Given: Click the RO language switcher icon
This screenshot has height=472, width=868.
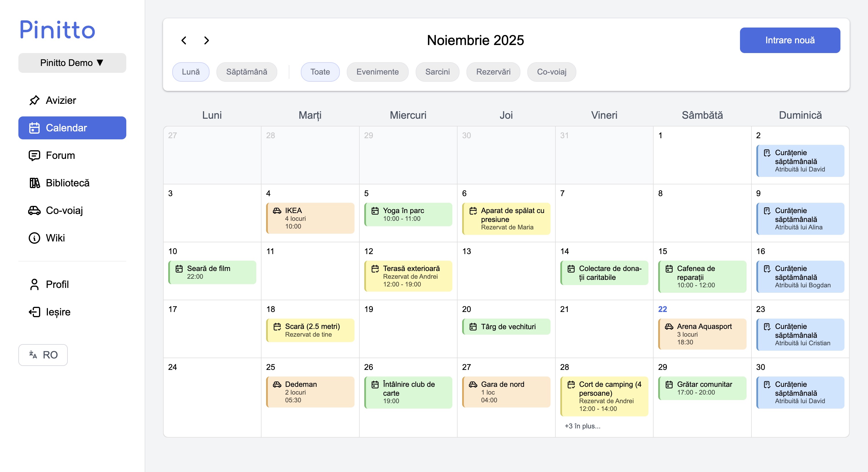Looking at the screenshot, I should (x=33, y=355).
